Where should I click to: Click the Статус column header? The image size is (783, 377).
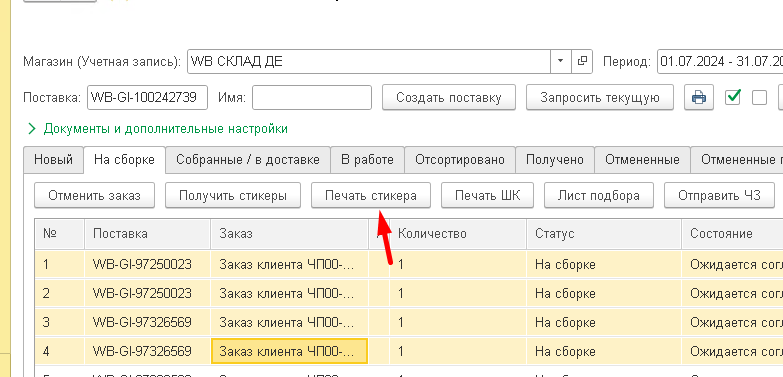604,234
